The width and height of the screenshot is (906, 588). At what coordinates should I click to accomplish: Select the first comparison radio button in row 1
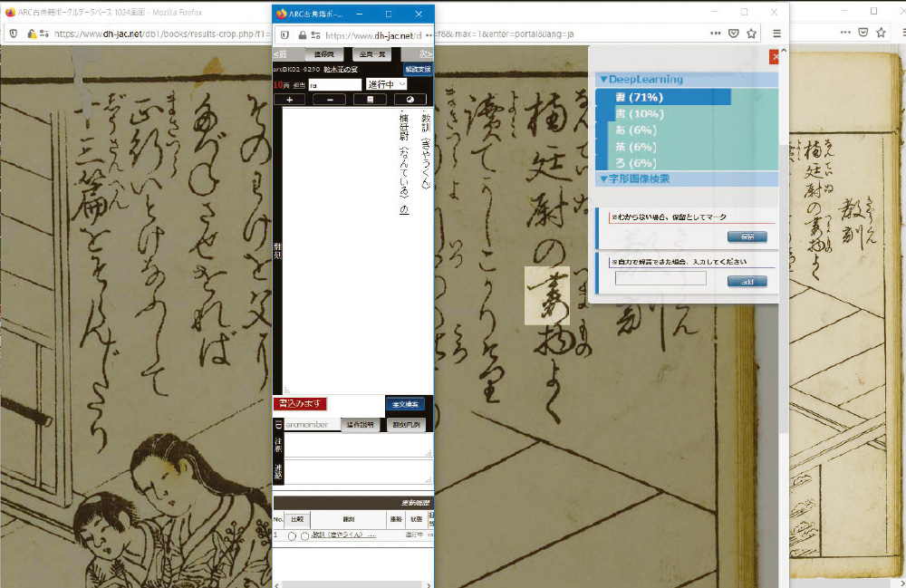point(292,536)
